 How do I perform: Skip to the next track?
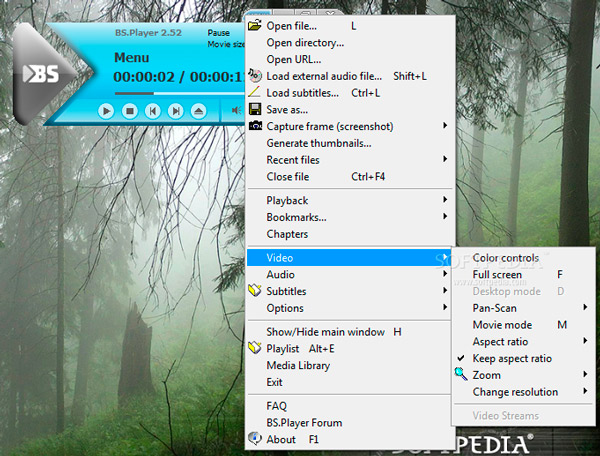pos(176,111)
